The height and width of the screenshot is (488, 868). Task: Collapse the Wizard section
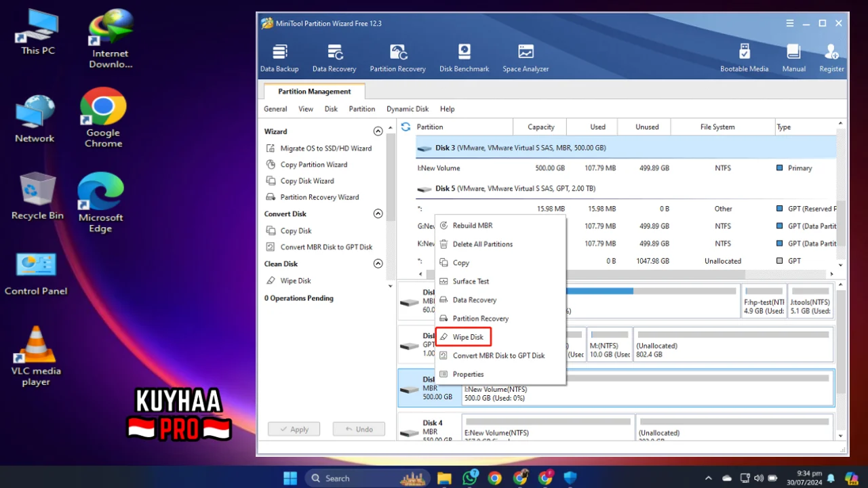378,131
